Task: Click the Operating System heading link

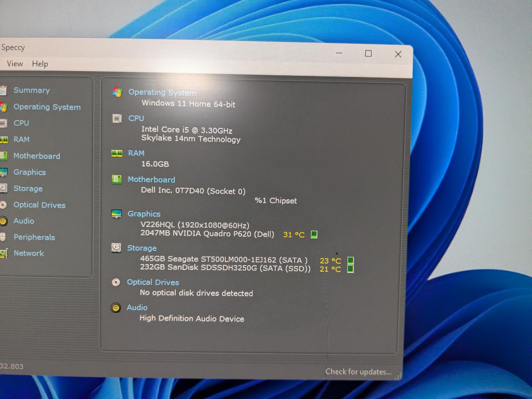Action: (x=162, y=92)
